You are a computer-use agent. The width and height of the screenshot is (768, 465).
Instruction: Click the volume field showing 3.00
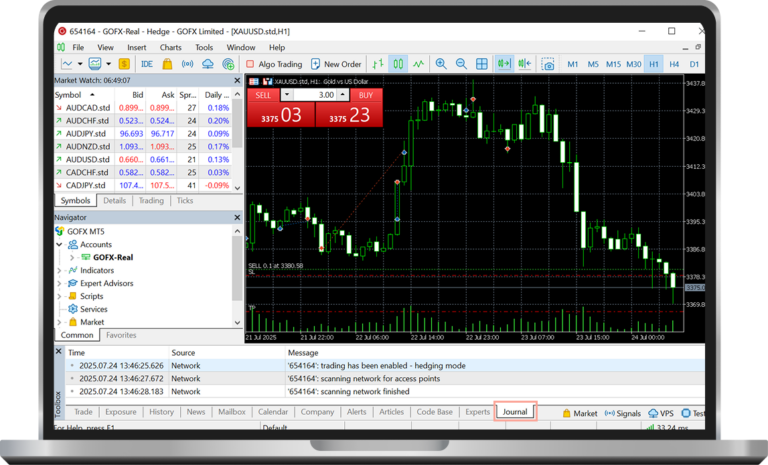click(x=315, y=95)
